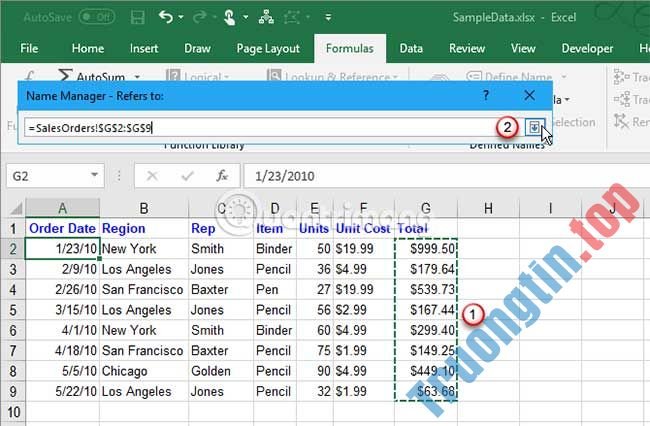Select column H header
The width and height of the screenshot is (650, 426).
pyautogui.click(x=488, y=208)
